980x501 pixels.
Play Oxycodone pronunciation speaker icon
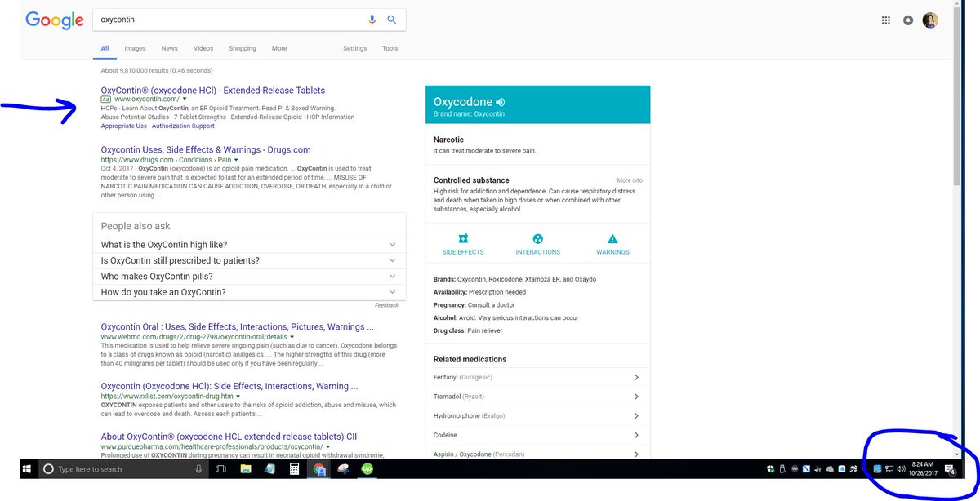501,102
